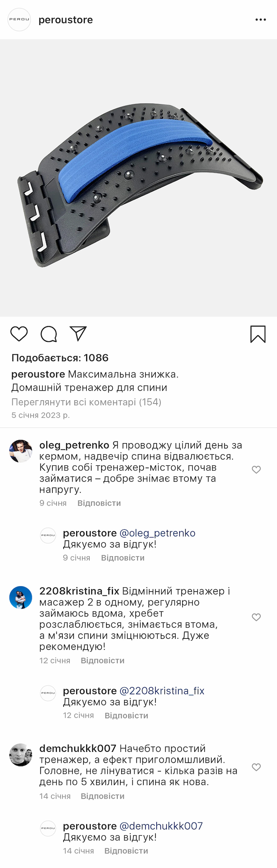Screen dimensions: 277x868
Task: Open peroustore profile picture in header
Action: pos(19,19)
